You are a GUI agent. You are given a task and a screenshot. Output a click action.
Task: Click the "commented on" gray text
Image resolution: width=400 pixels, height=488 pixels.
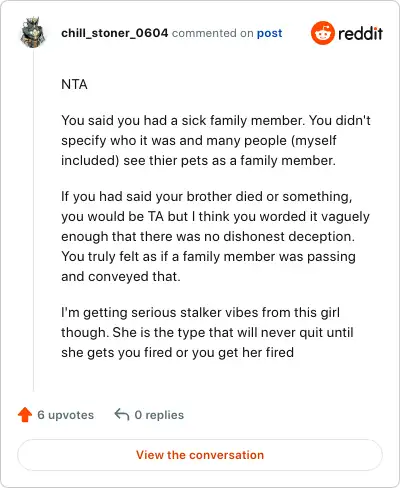pos(213,33)
